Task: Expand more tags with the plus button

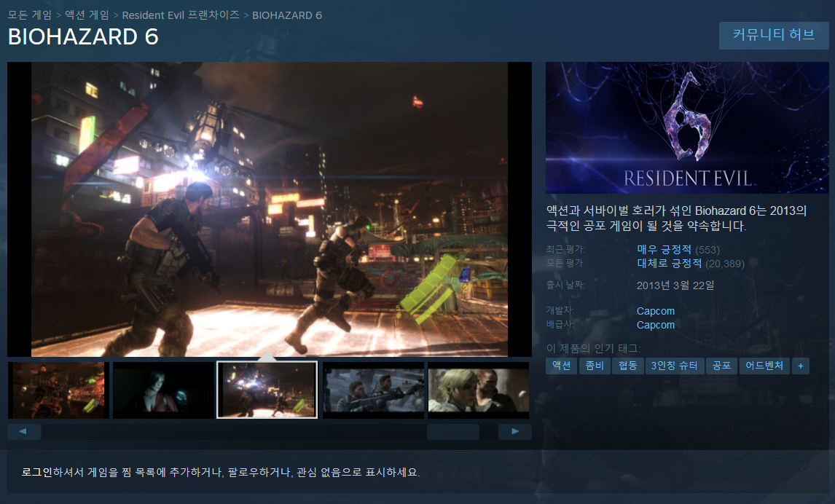Action: (800, 366)
